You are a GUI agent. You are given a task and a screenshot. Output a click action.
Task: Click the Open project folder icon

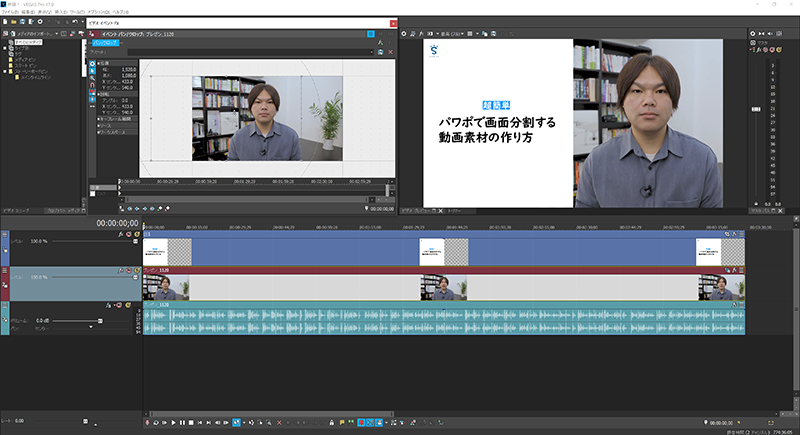tap(14, 22)
